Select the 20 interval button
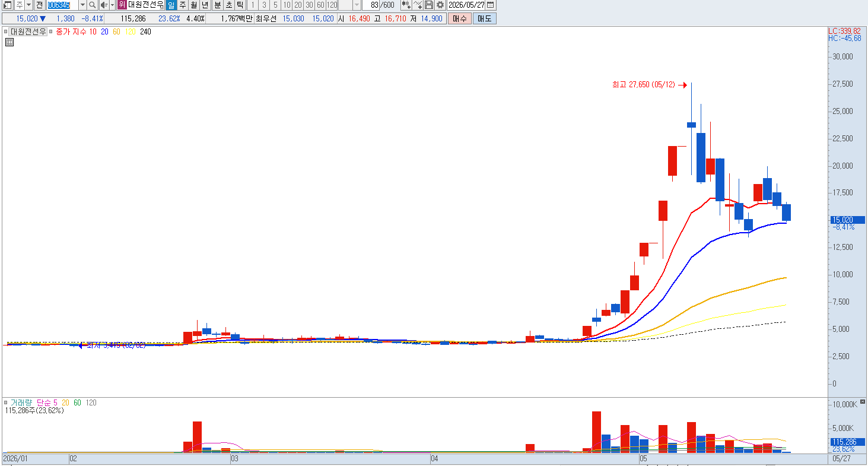The width and height of the screenshot is (868, 466). (298, 5)
